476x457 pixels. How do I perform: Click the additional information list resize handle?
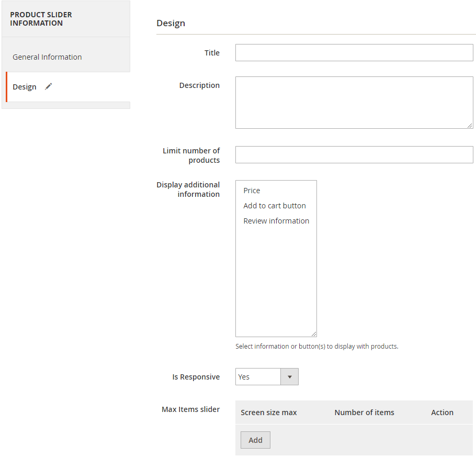313,333
